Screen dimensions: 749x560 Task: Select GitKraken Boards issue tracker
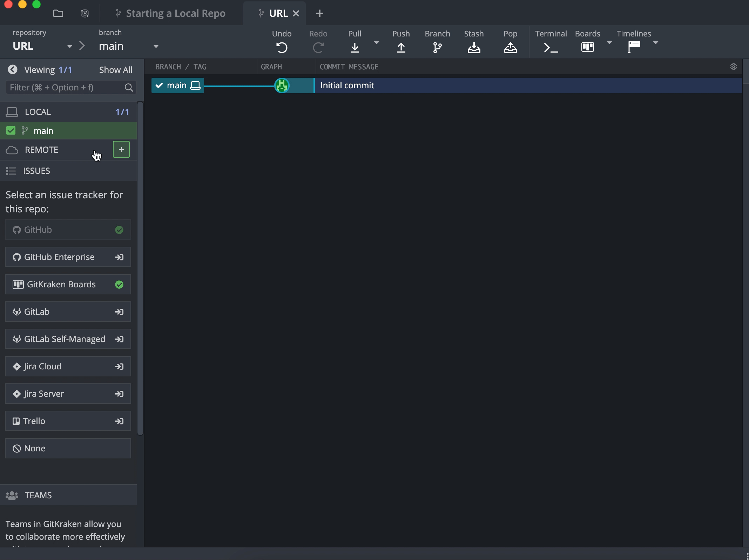pyautogui.click(x=68, y=284)
